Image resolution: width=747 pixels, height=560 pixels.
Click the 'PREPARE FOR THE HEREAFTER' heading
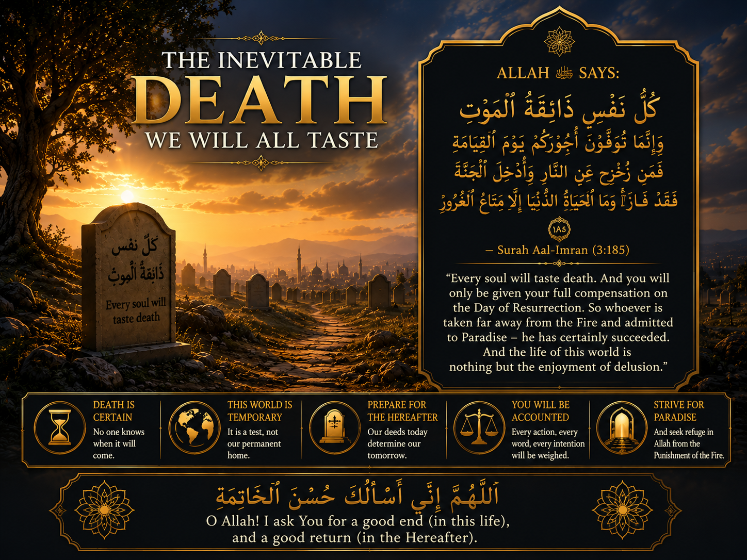coord(402,411)
